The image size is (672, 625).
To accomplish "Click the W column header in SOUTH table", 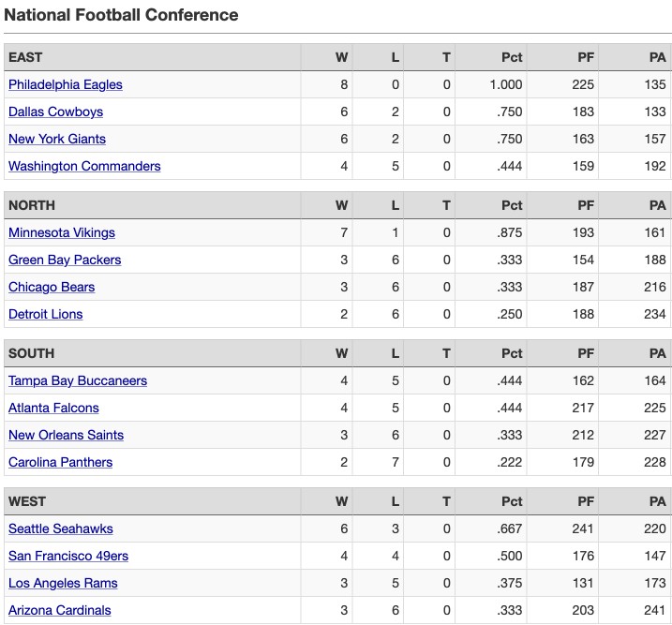I will click(x=341, y=353).
